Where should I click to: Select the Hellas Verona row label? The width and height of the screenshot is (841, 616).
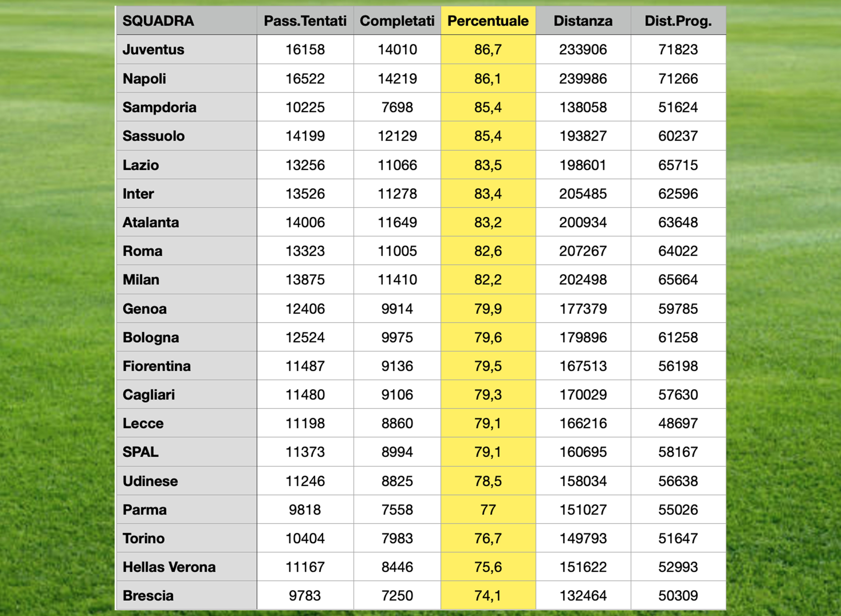point(187,567)
